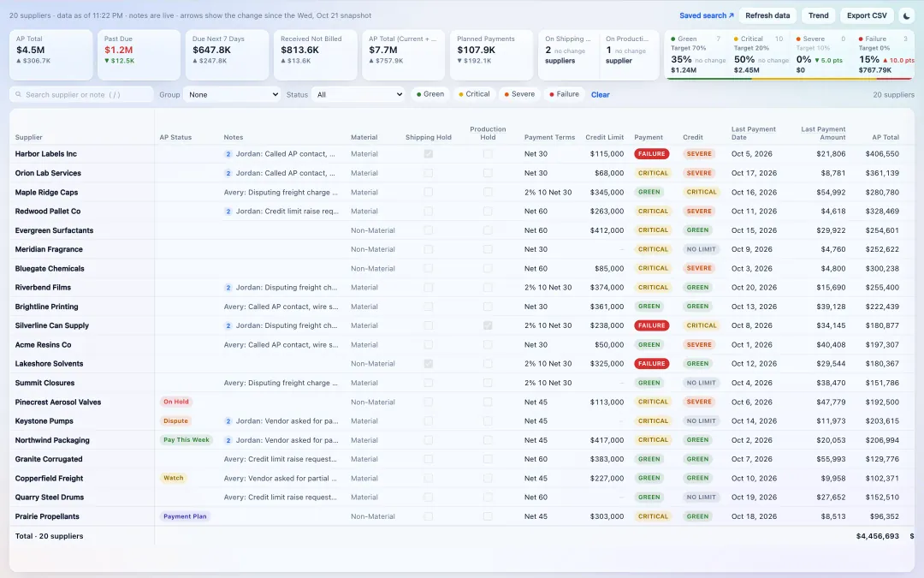Uncheck Production Hold for Silverline Can Supply
Screen dimensions: 924x578
(x=488, y=325)
